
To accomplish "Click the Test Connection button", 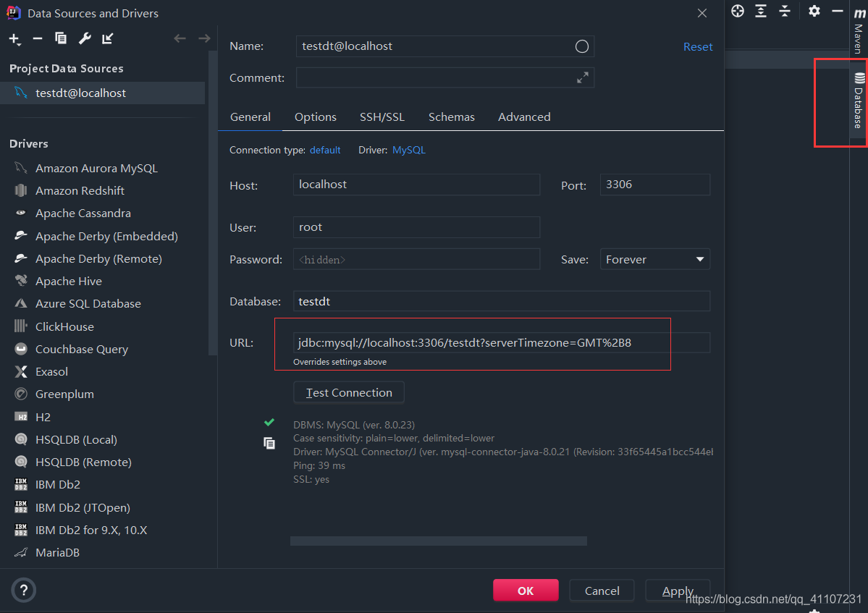I will (349, 392).
